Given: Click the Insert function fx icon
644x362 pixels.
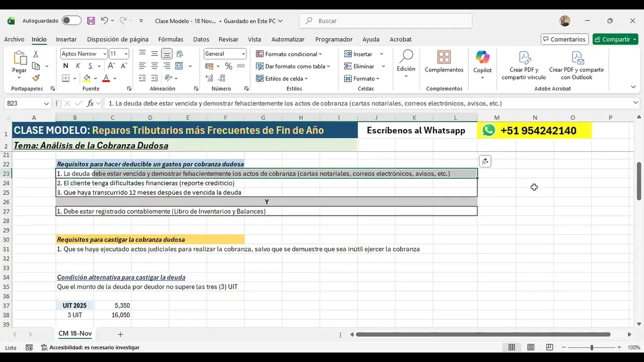Looking at the screenshot, I should point(91,103).
